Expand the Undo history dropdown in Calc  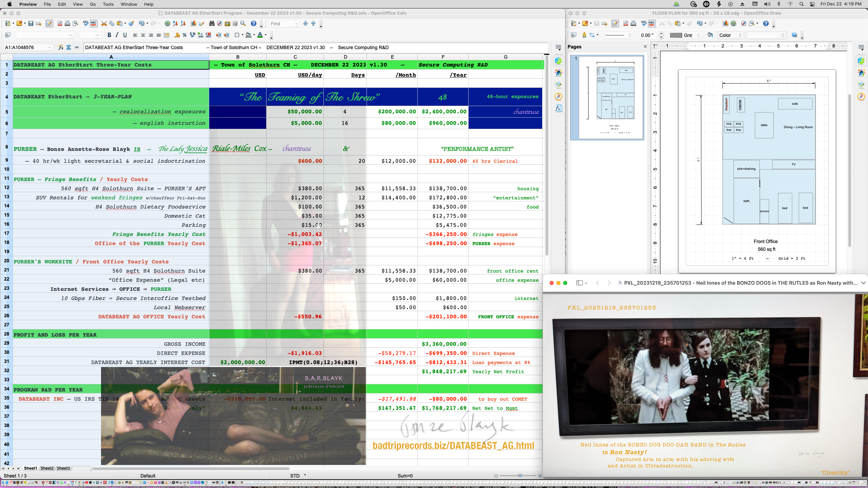(147, 23)
